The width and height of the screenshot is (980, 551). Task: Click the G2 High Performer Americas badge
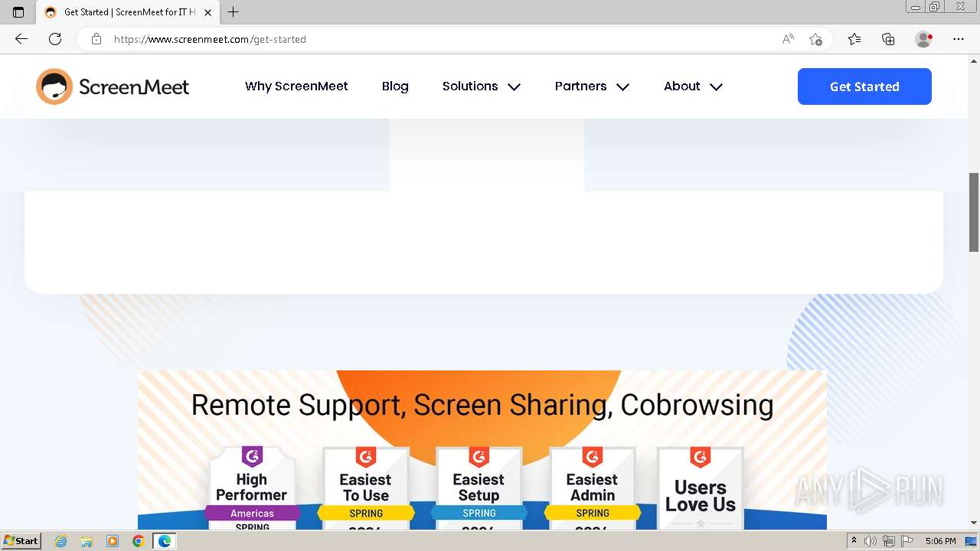click(252, 488)
